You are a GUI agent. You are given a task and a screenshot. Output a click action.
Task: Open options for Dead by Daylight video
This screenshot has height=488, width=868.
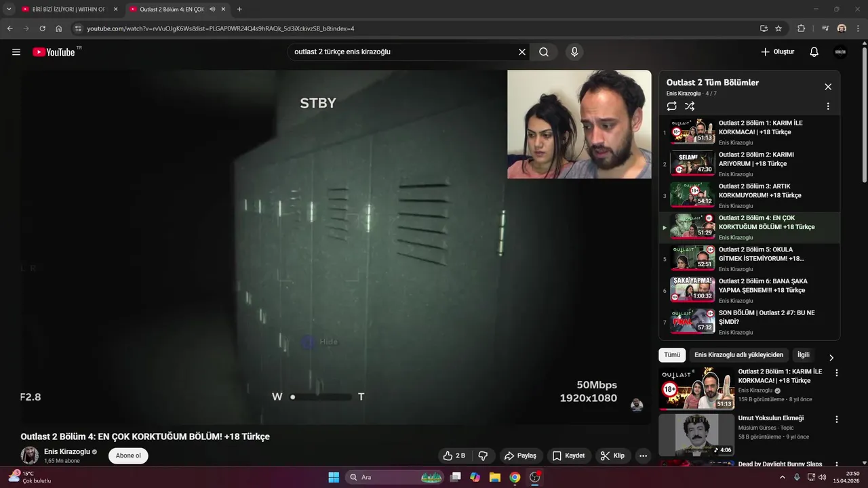click(837, 464)
